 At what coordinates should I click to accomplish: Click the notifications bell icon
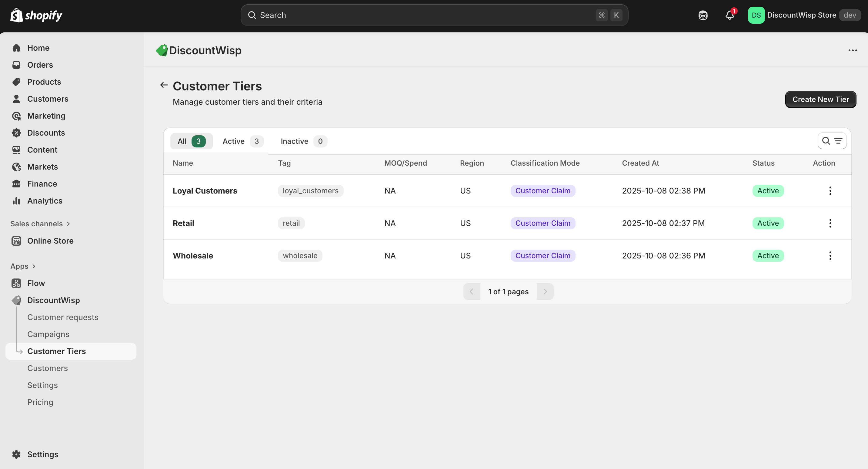click(x=729, y=15)
